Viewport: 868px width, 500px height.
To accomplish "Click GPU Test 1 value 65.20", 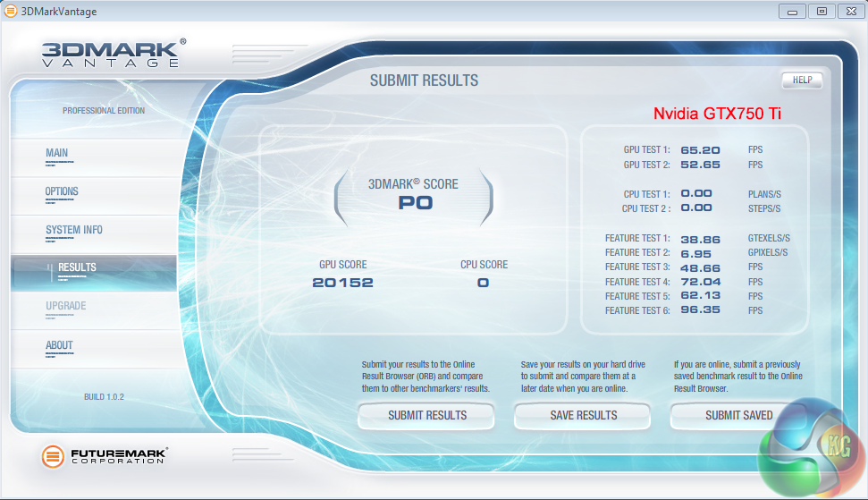I will pyautogui.click(x=700, y=150).
